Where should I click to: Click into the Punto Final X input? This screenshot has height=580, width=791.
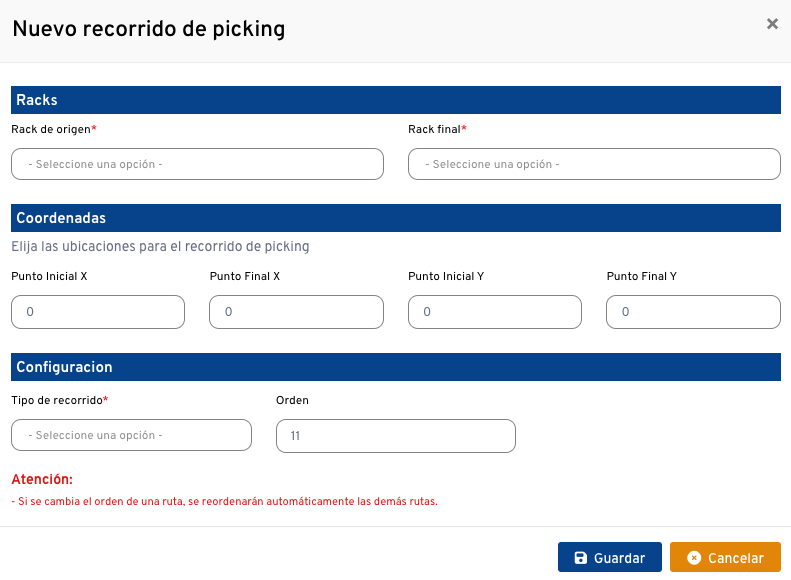[296, 312]
